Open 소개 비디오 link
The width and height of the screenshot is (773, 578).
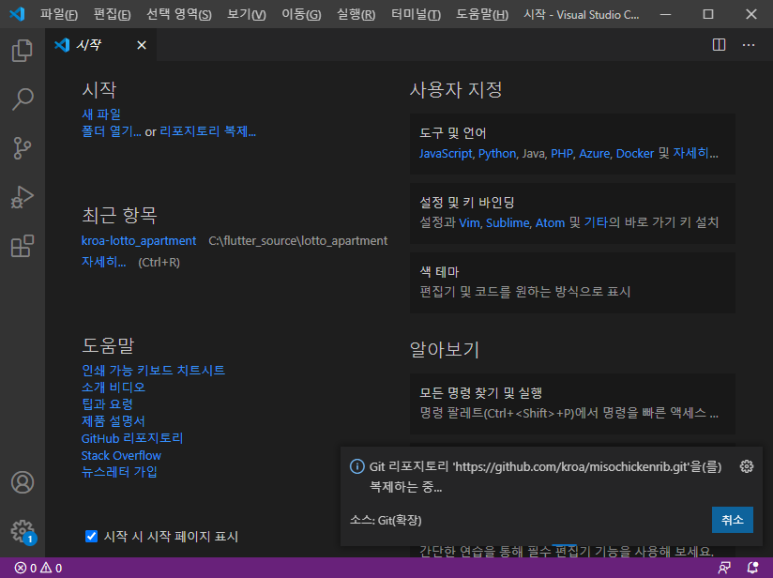(x=113, y=387)
